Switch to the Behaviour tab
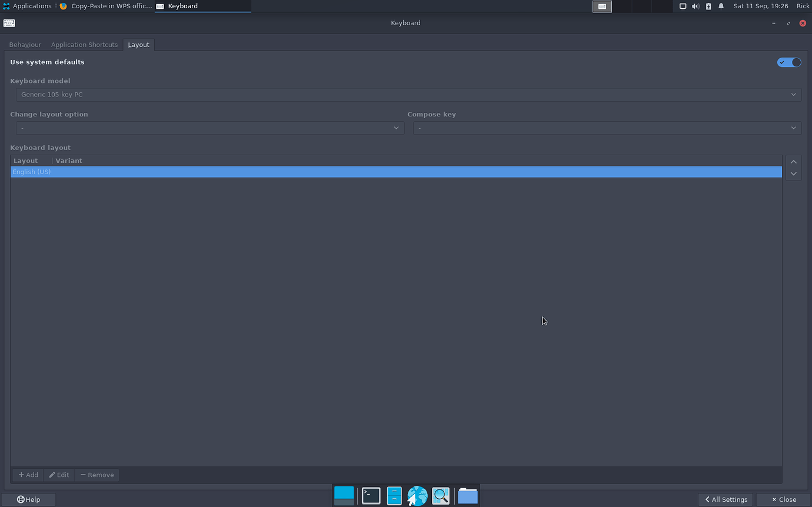 25,45
